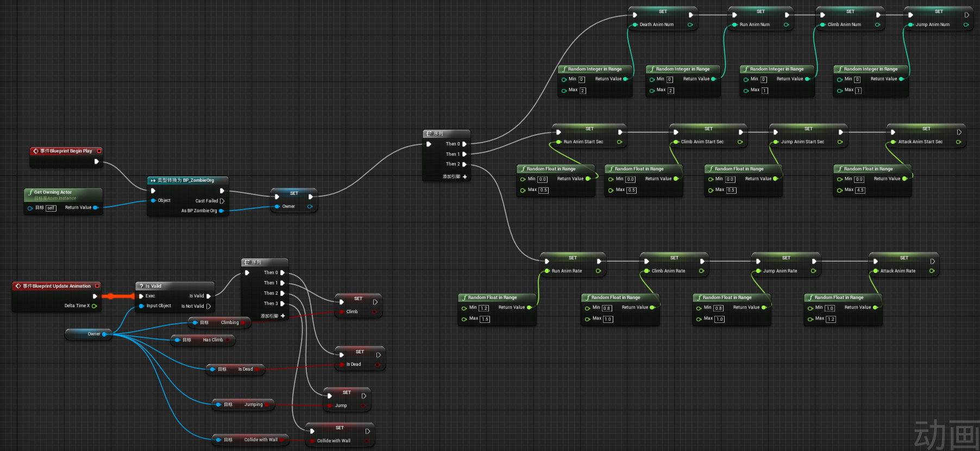Viewport: 980px width, 451px height.
Task: Click the Death Anim Num value input pin
Action: (x=635, y=24)
